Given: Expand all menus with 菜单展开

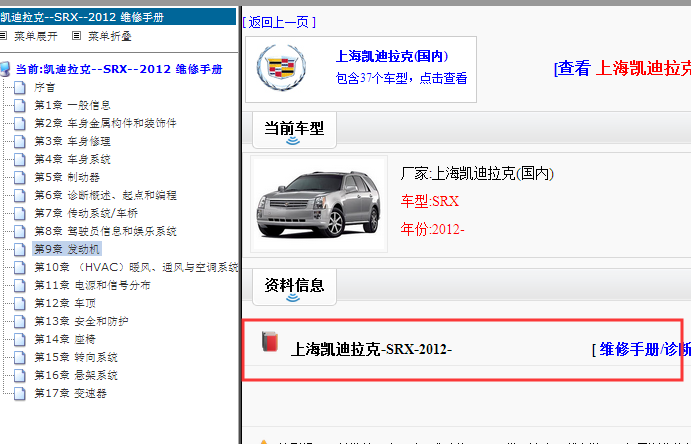Looking at the screenshot, I should [x=36, y=36].
